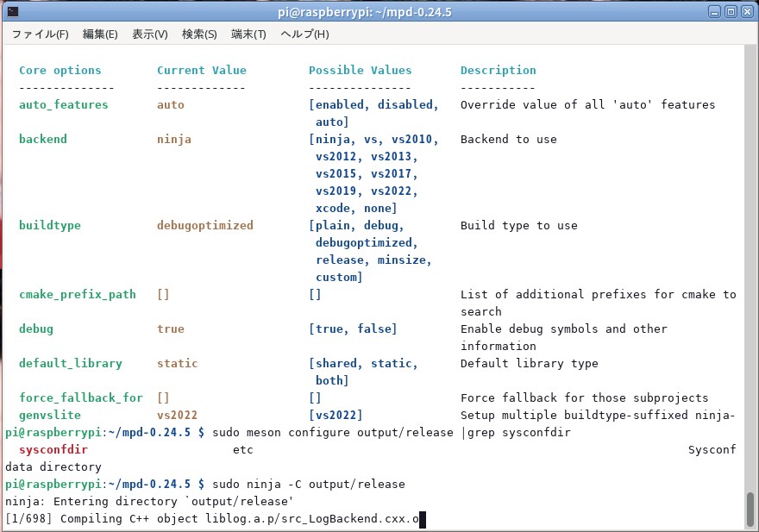Click the upper empty scrollbar track
This screenshot has height=532, width=759.
click(x=750, y=259)
